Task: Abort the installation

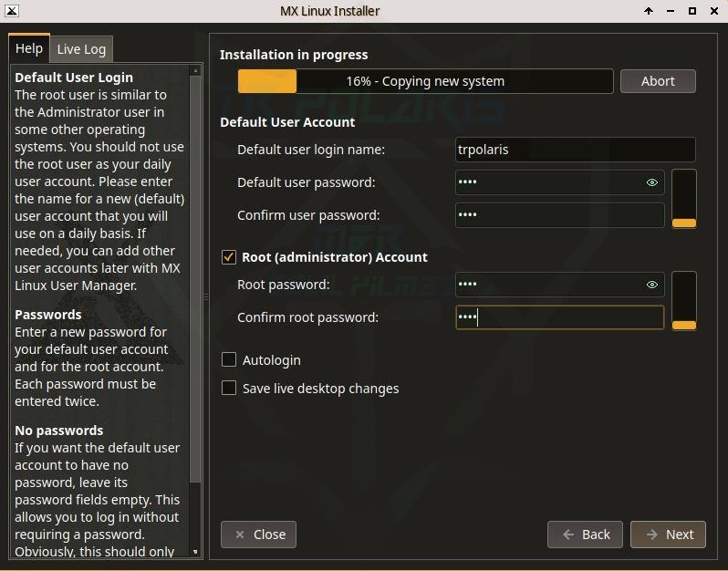Action: point(658,81)
